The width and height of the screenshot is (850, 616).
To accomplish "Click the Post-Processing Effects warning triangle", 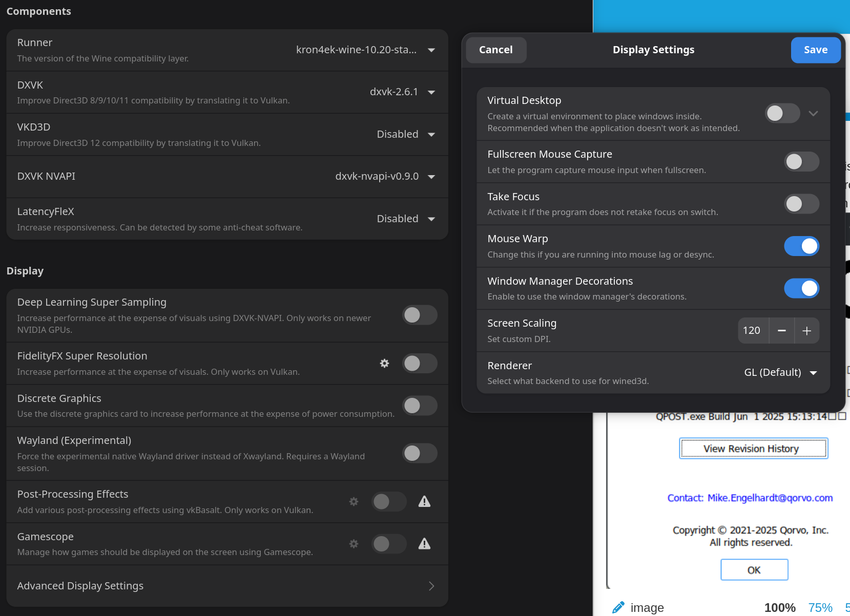I will 424,502.
